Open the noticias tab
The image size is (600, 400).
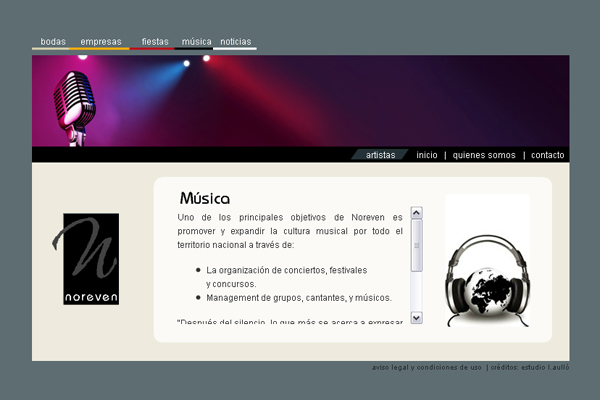coord(235,42)
